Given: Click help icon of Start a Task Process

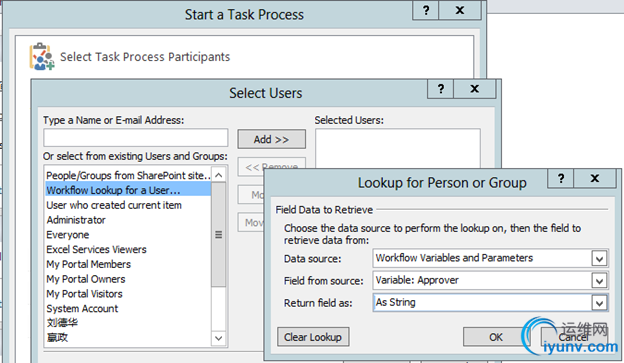Looking at the screenshot, I should coord(426,10).
